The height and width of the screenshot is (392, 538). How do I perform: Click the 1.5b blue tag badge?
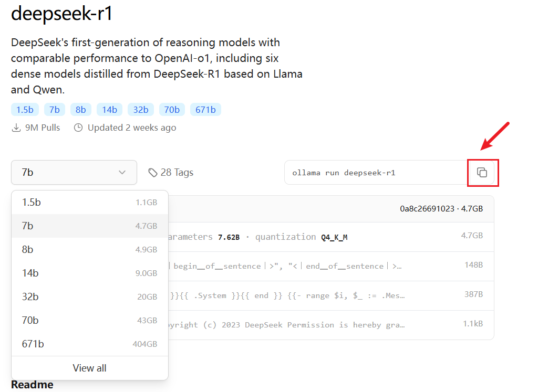coord(25,110)
